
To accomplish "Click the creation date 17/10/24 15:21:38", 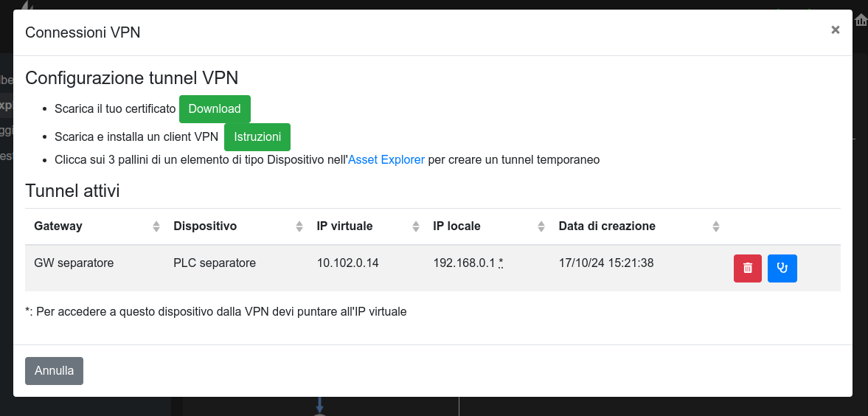I will 606,263.
